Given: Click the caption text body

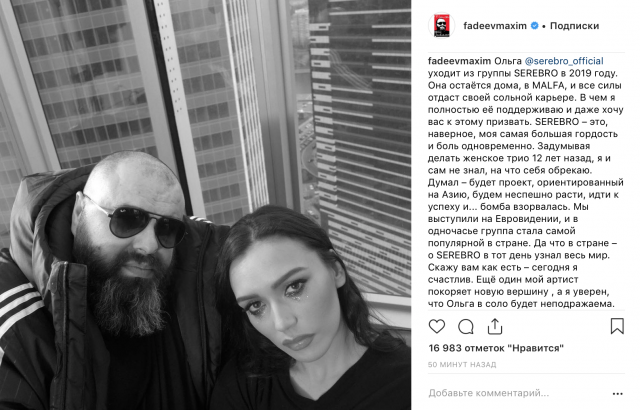Looking at the screenshot, I should click(526, 182).
